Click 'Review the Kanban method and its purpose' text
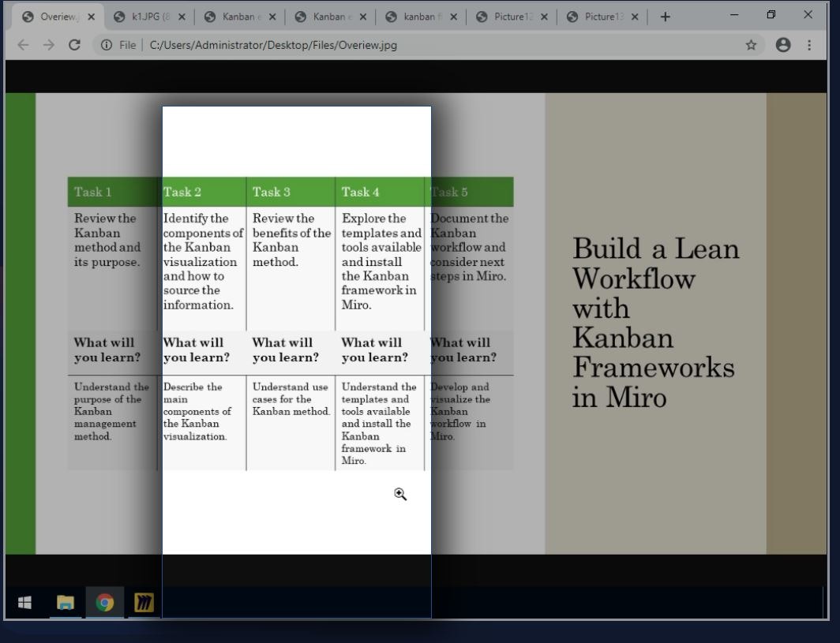Image resolution: width=840 pixels, height=643 pixels. pyautogui.click(x=107, y=240)
